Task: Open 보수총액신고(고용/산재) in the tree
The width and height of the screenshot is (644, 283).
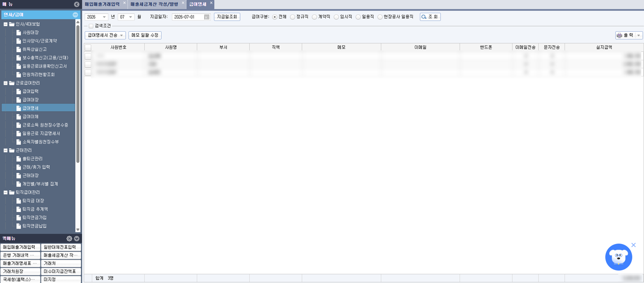Action: pyautogui.click(x=45, y=58)
